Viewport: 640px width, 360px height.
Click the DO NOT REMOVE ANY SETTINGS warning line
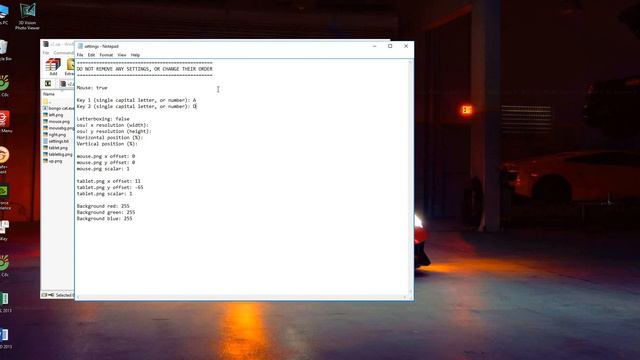click(x=144, y=69)
